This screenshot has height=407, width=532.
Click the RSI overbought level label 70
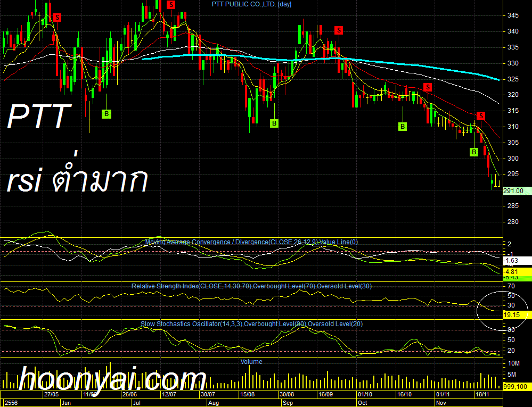[511, 287]
